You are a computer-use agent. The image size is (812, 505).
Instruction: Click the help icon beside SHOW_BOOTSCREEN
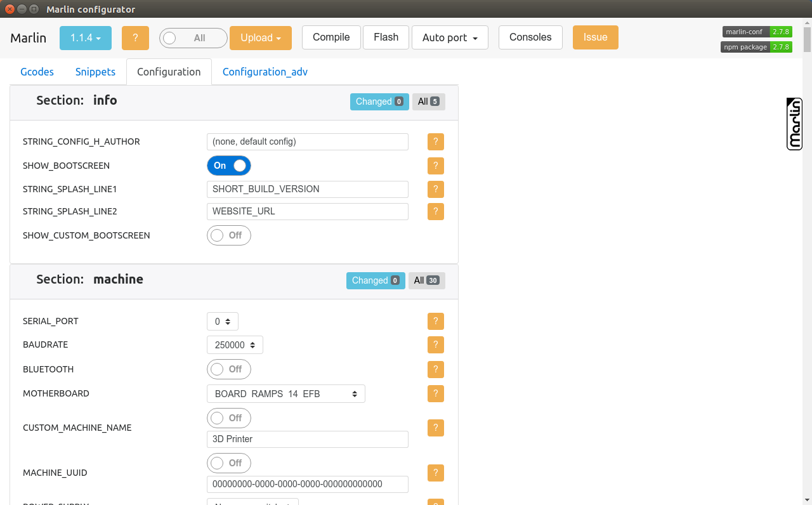[435, 166]
